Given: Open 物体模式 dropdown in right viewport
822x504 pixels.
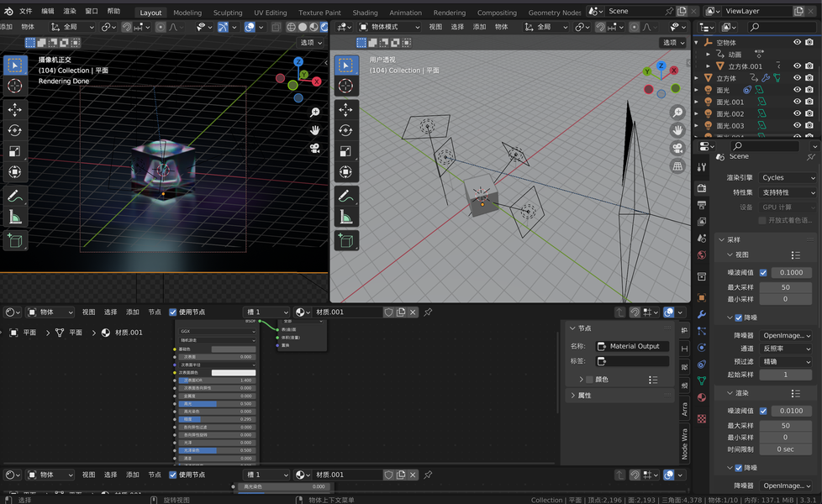Looking at the screenshot, I should [x=389, y=27].
